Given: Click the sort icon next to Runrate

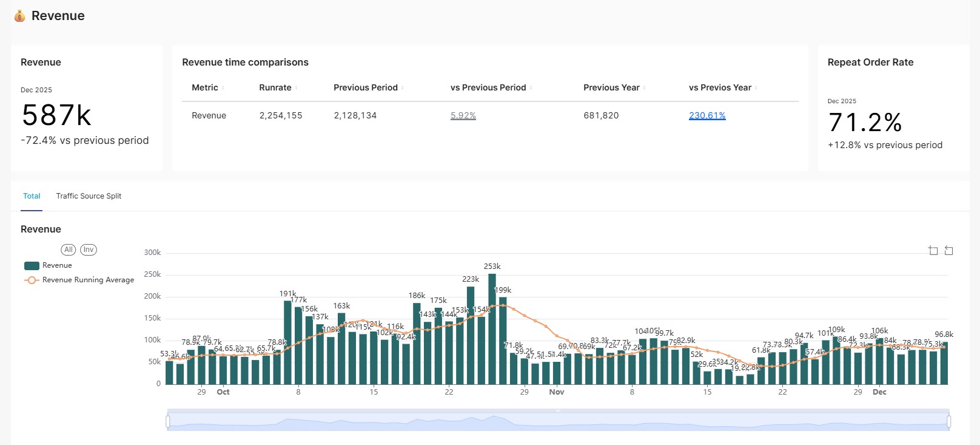Looking at the screenshot, I should [x=296, y=88].
